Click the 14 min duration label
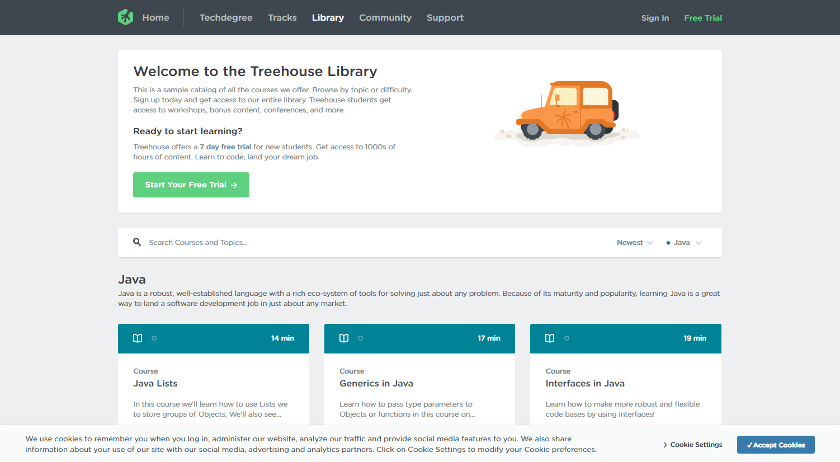Viewport: 840px width, 462px height. [282, 338]
